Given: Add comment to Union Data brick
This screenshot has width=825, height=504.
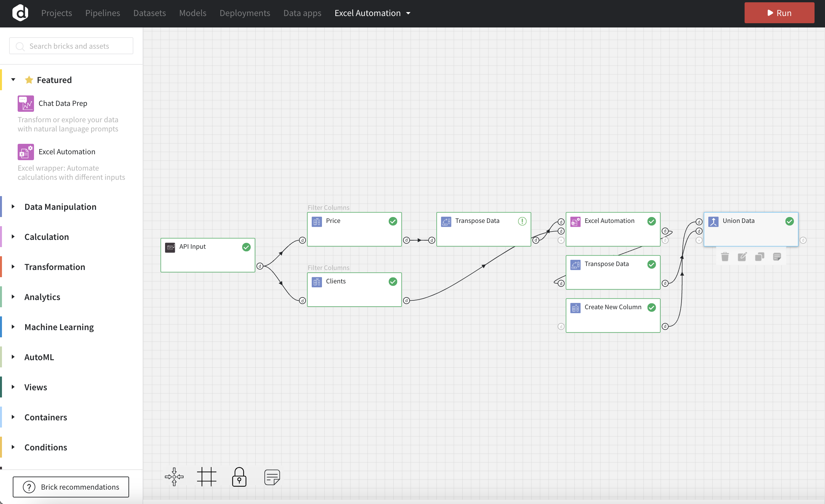Looking at the screenshot, I should (777, 257).
